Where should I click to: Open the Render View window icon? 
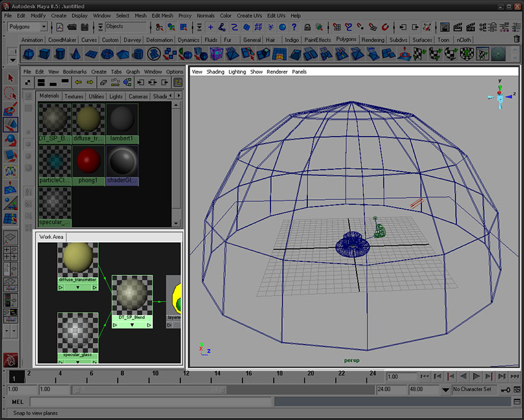point(444,27)
